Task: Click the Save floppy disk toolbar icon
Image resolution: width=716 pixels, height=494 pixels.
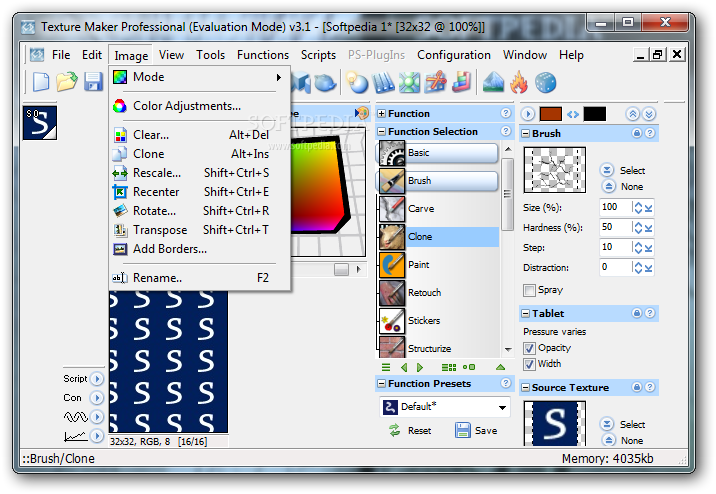Action: [93, 83]
